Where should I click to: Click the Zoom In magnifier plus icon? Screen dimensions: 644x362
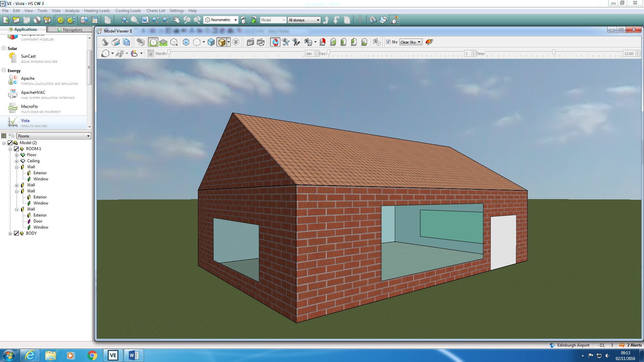pyautogui.click(x=156, y=20)
